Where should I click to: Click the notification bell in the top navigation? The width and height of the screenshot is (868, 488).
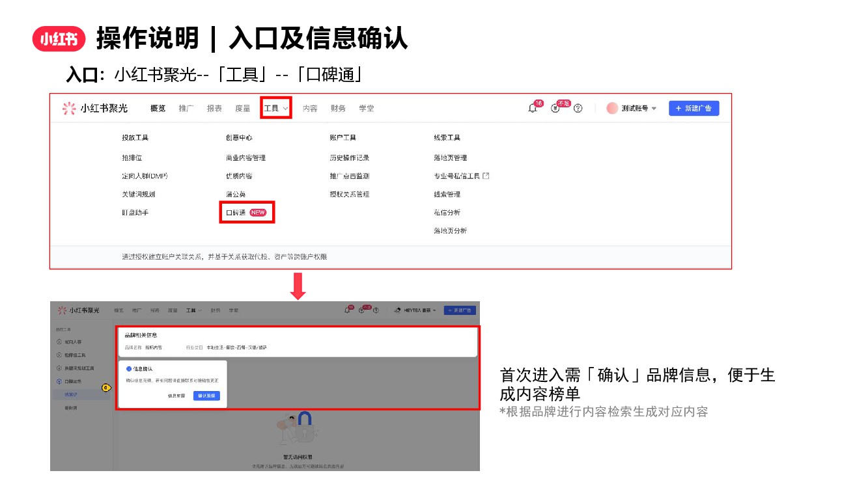tap(533, 109)
